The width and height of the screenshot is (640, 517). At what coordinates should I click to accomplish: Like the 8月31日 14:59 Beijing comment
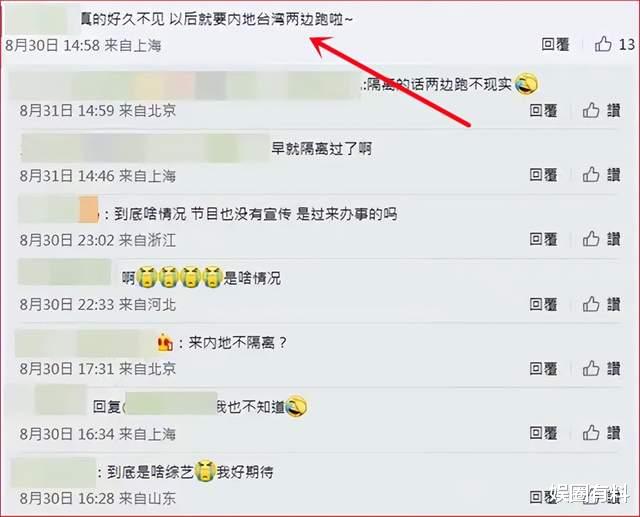(x=591, y=110)
